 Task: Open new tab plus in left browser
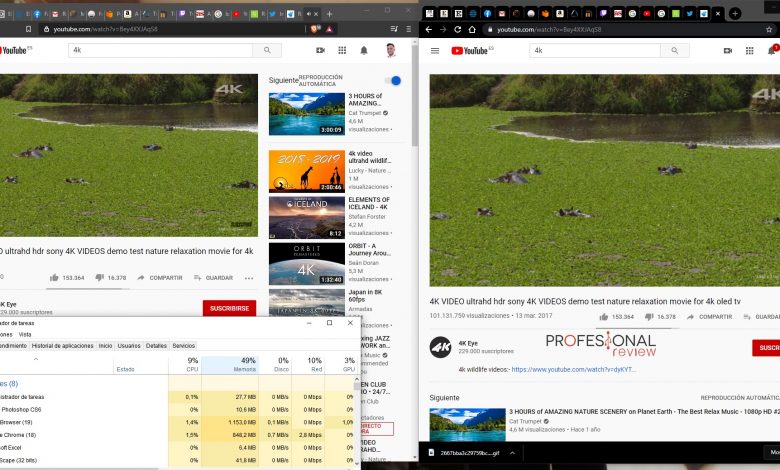tap(329, 14)
